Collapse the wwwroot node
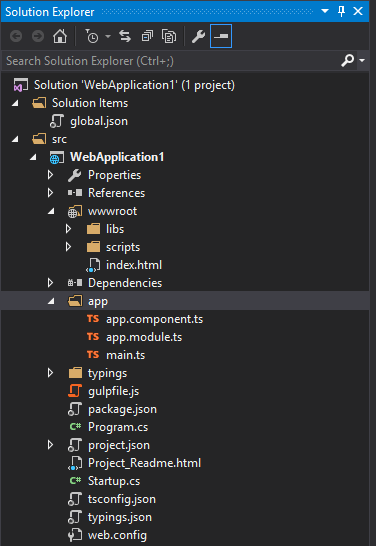Screen dimensions: 376x546 [x=51, y=211]
